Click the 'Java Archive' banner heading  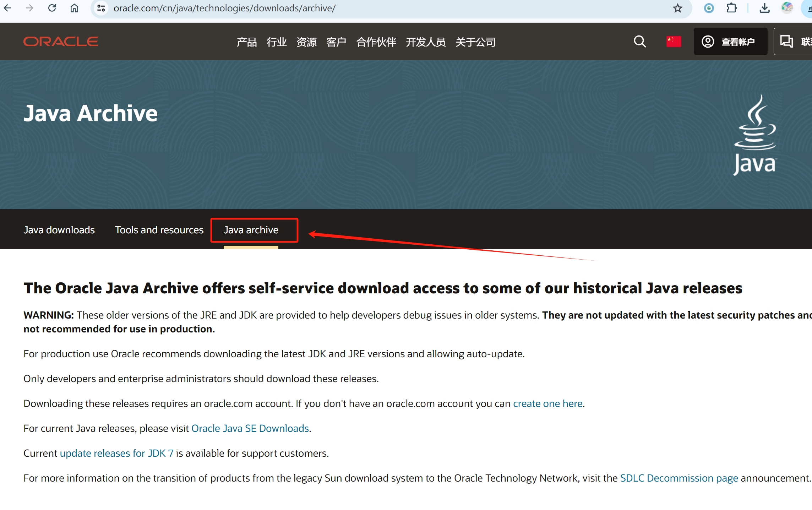click(91, 113)
